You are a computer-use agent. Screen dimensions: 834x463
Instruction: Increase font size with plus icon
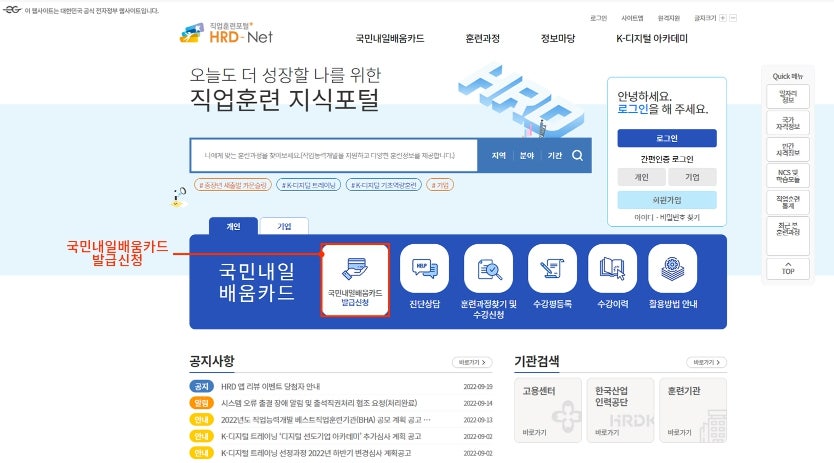point(722,18)
